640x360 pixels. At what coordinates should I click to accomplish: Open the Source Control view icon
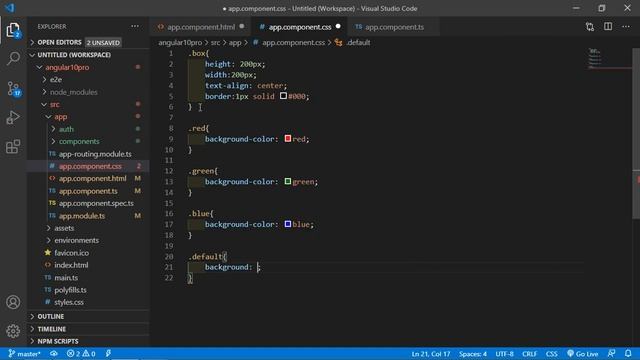13,89
